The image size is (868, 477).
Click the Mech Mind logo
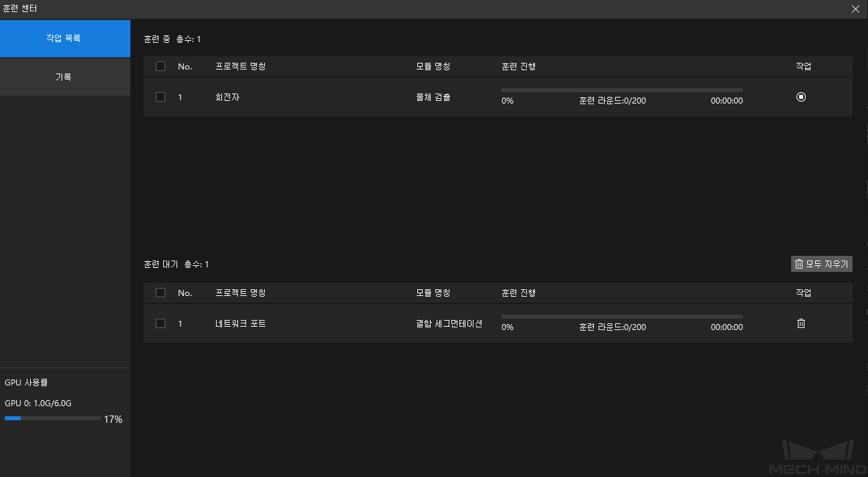819,458
